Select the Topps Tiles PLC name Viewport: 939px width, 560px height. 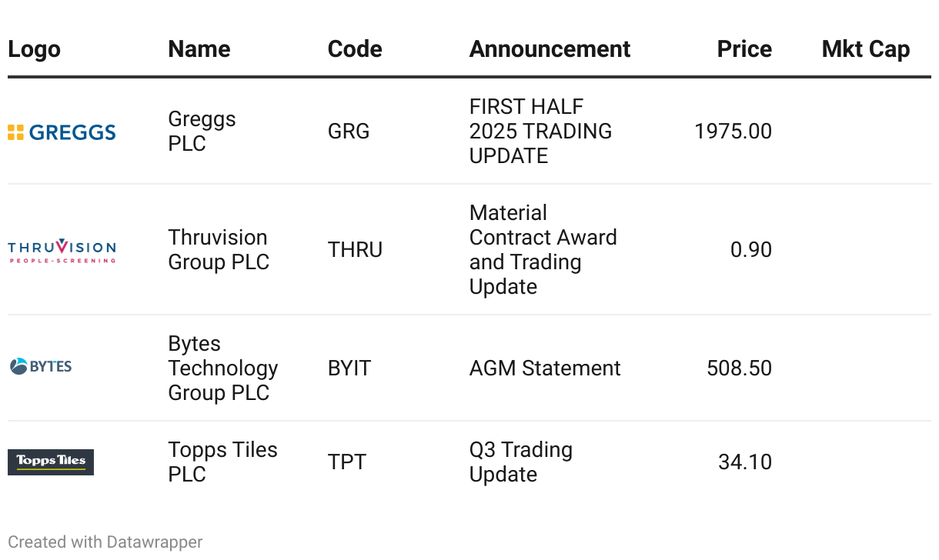222,462
